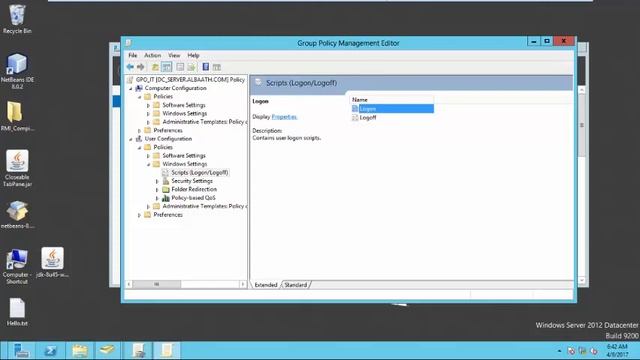
Task: Collapse the Computer Configuration node
Action: click(x=131, y=89)
